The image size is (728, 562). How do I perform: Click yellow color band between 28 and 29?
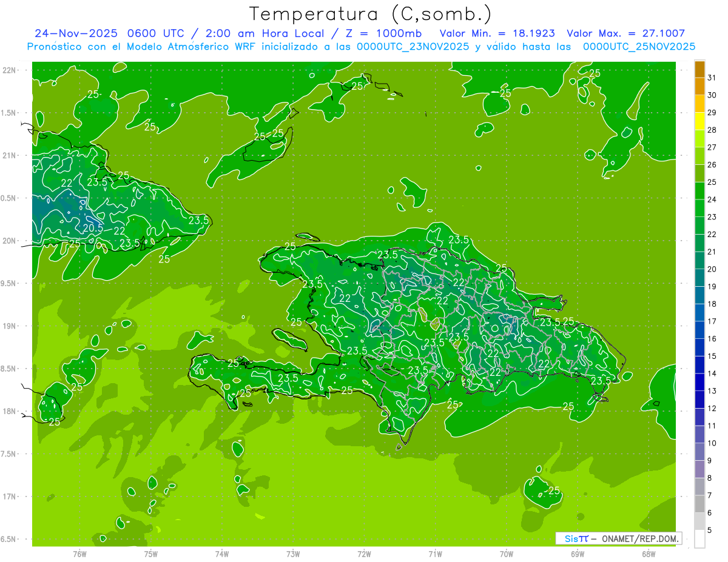699,121
